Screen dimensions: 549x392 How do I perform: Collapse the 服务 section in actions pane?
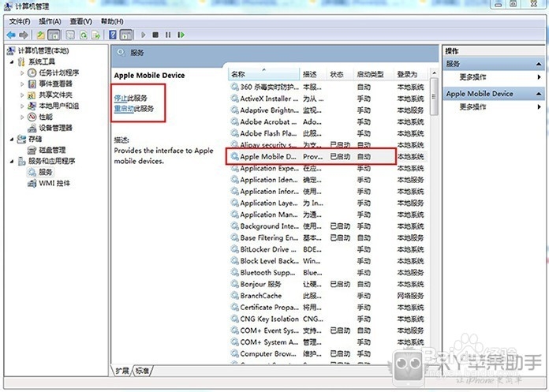pyautogui.click(x=539, y=65)
